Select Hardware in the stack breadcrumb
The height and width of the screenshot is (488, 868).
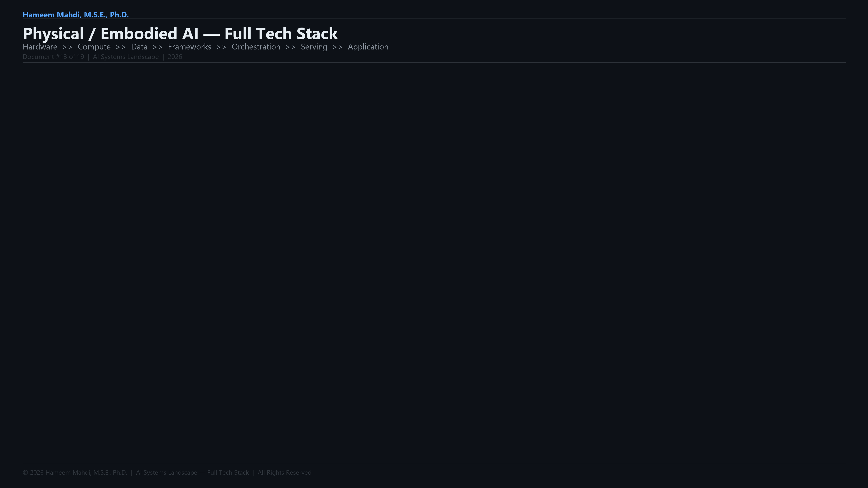coord(40,47)
